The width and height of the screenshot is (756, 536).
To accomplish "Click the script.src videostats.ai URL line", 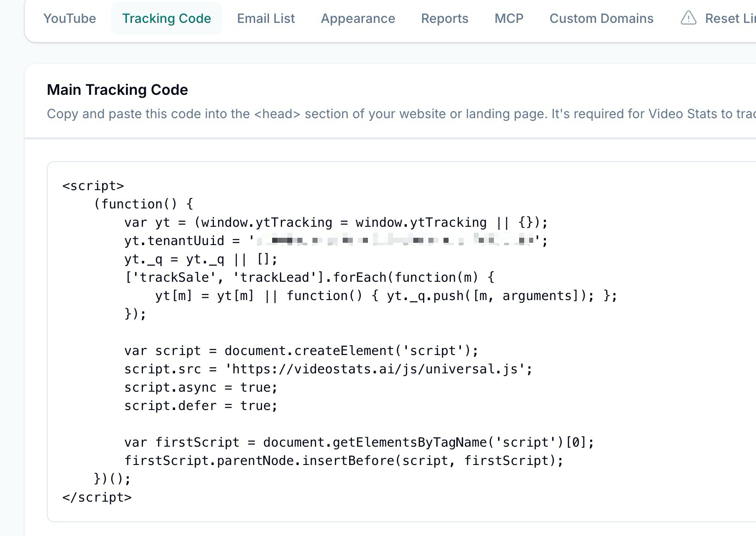I will (x=328, y=369).
